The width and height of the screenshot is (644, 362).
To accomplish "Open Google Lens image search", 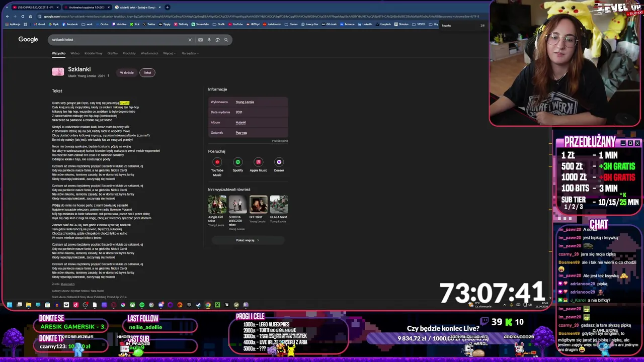I will click(217, 40).
